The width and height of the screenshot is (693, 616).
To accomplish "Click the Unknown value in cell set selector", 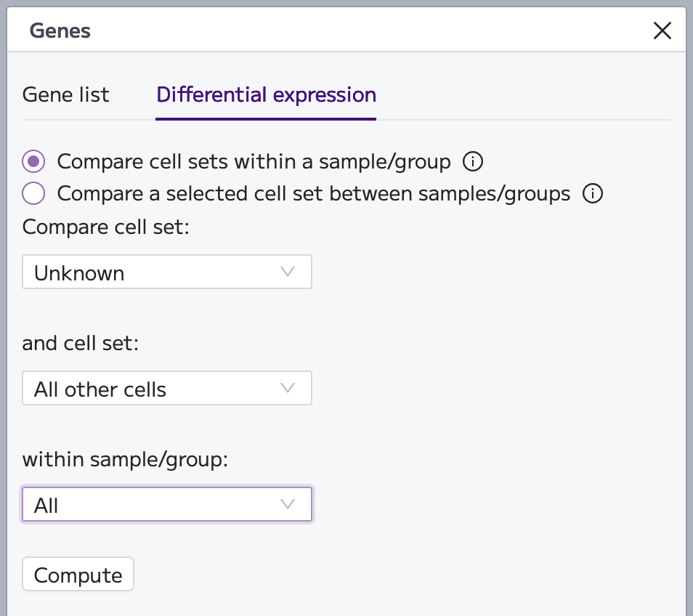I will [79, 273].
